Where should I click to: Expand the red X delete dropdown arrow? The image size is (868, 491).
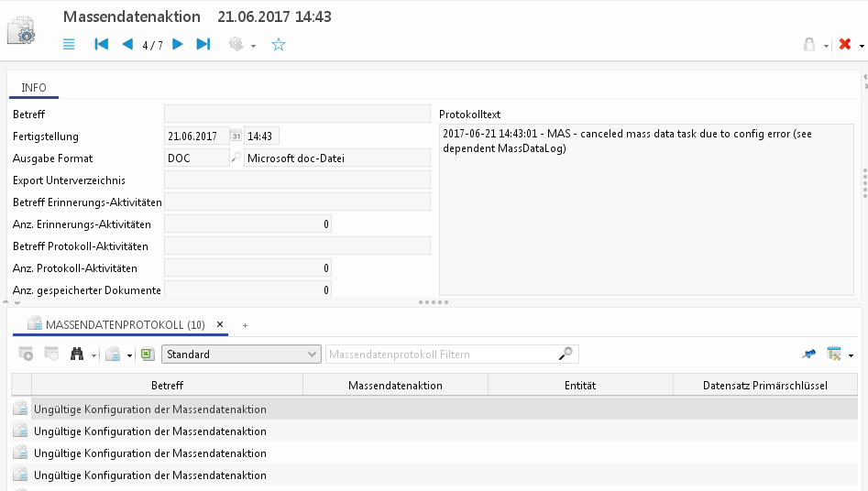[x=862, y=46]
